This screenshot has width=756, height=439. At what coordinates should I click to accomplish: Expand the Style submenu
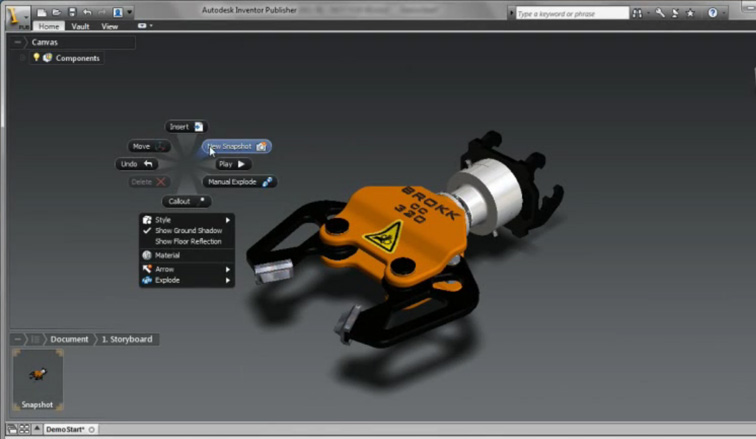(x=187, y=219)
